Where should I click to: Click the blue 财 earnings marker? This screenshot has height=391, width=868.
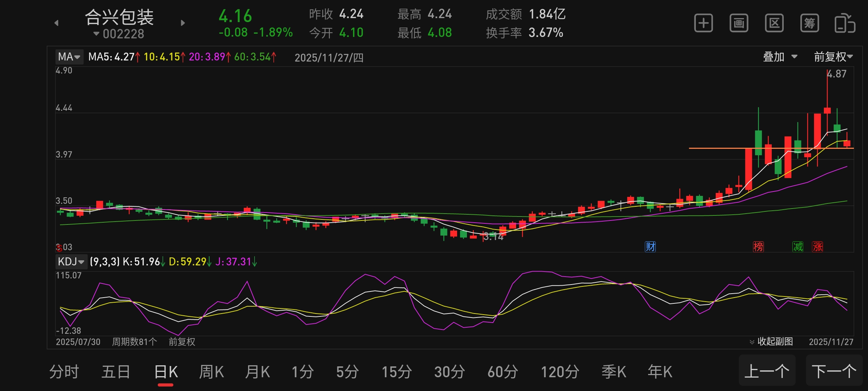[650, 247]
